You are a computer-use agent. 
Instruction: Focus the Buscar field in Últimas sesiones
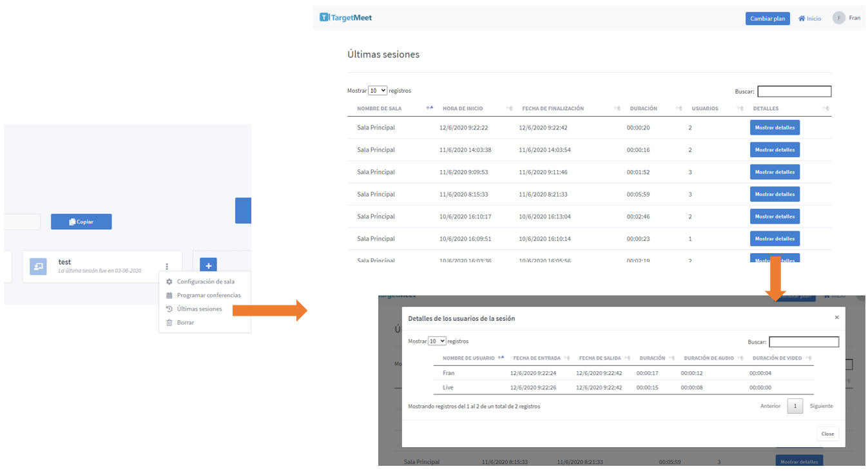[x=795, y=91]
